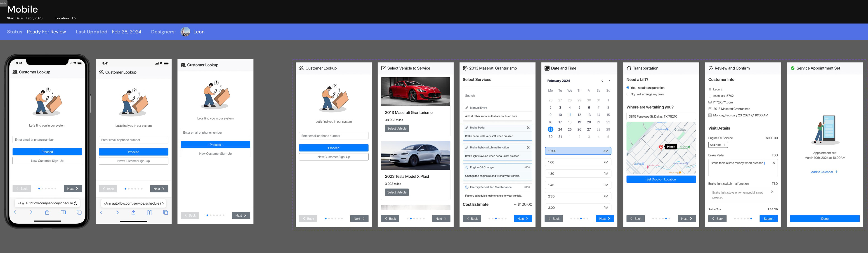868x253 pixels.
Task: Remove Brake light switch malfunction service
Action: point(528,148)
